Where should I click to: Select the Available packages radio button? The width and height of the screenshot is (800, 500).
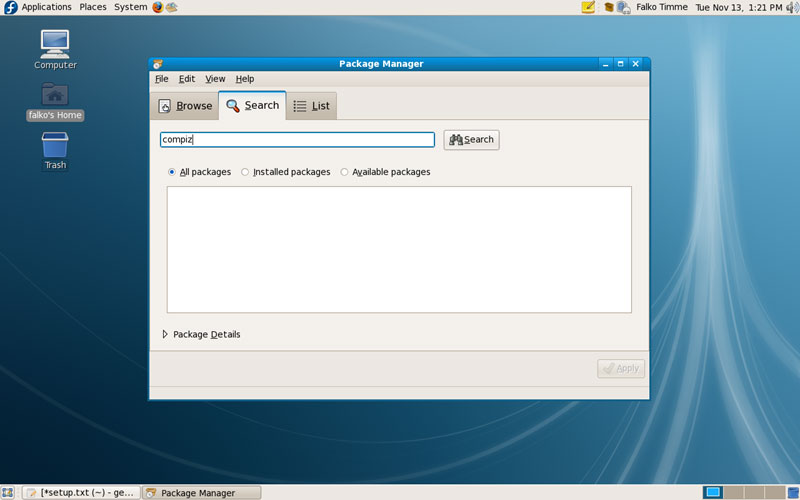point(344,172)
